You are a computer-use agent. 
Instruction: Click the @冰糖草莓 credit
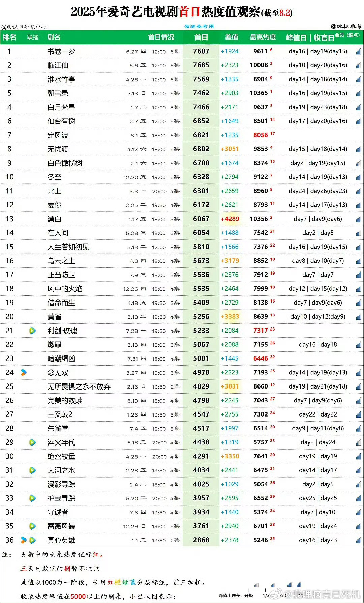[346, 26]
